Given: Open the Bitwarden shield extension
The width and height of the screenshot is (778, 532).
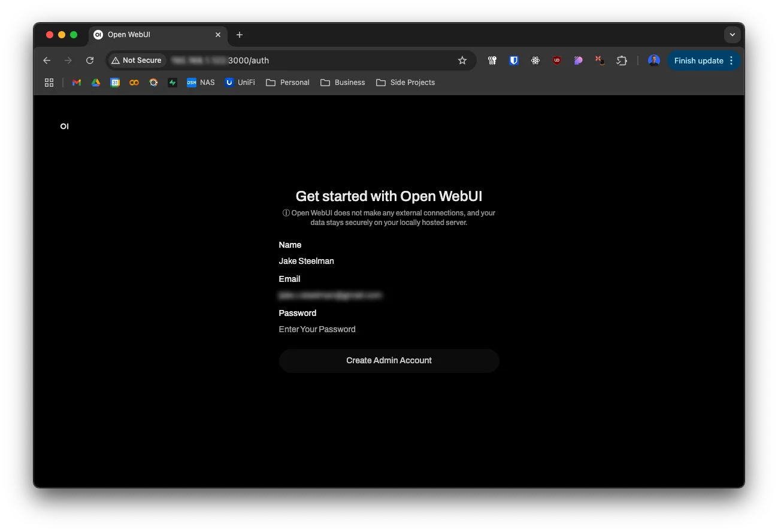Looking at the screenshot, I should [x=514, y=60].
